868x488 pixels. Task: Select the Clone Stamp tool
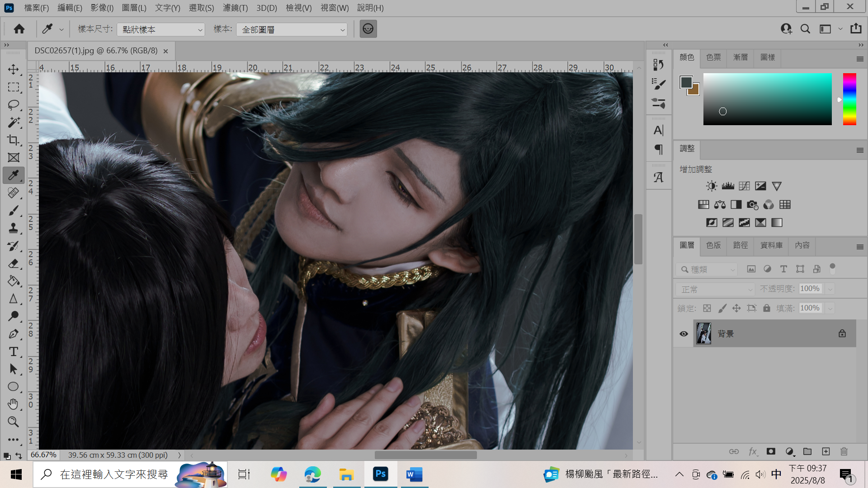click(x=14, y=228)
